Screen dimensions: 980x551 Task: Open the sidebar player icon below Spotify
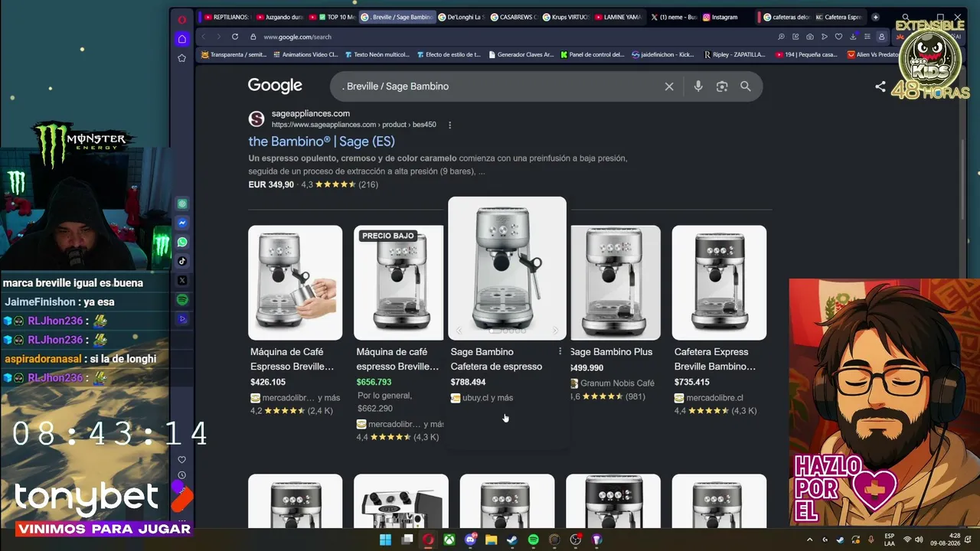tap(182, 319)
